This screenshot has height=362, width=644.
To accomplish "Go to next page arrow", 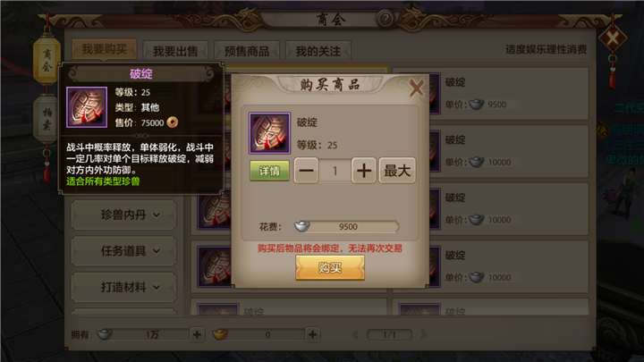I will tap(423, 334).
